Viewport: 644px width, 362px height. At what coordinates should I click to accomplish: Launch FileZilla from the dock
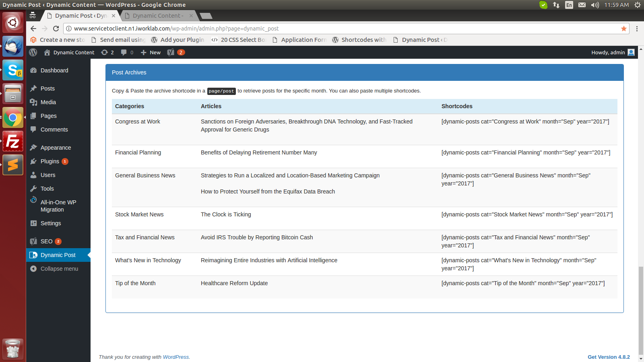pos(12,141)
